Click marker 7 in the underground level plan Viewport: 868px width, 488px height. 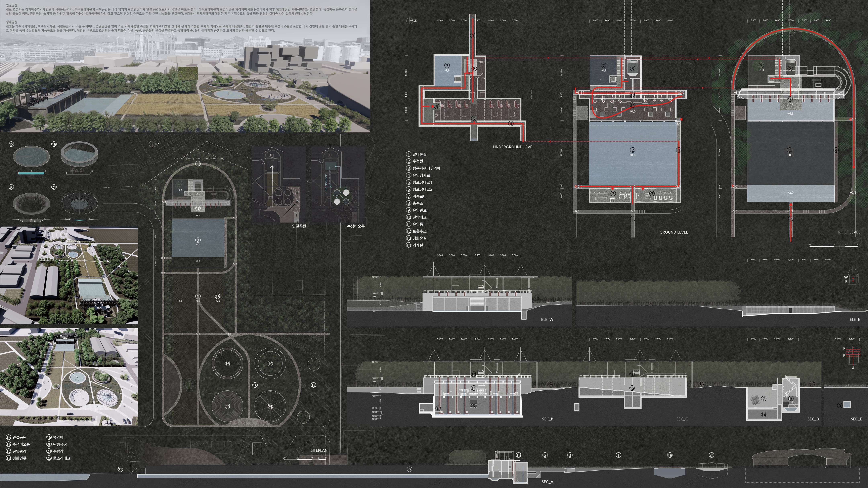pyautogui.click(x=447, y=65)
